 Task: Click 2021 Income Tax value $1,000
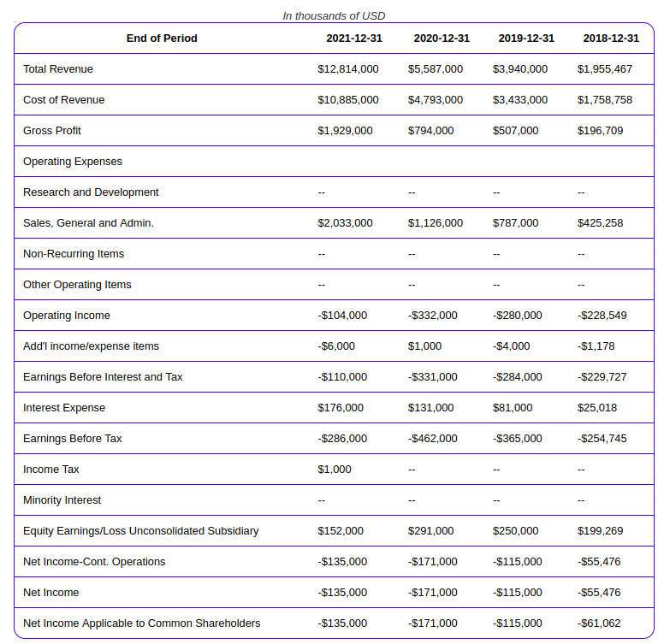[x=335, y=470]
